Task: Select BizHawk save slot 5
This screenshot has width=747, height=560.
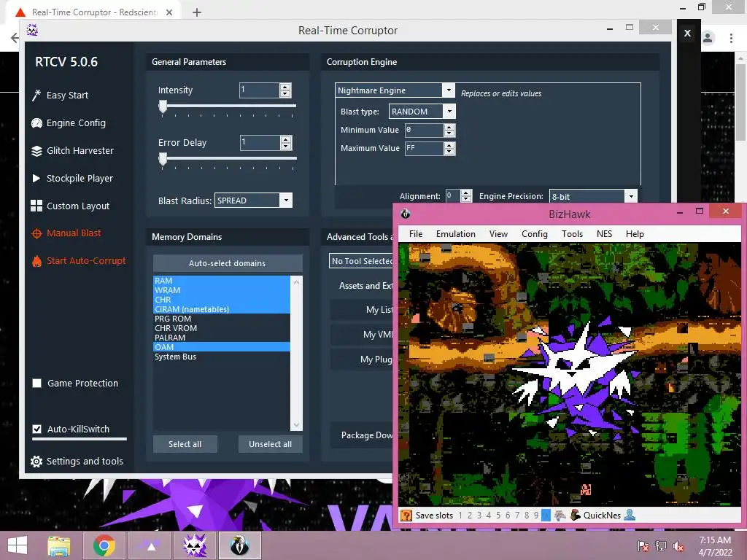Action: (x=498, y=516)
